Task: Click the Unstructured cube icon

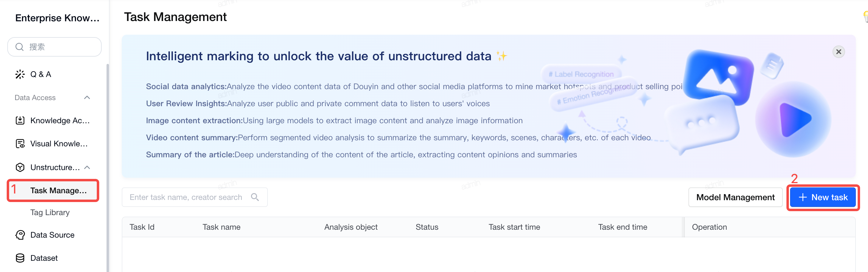Action: (x=20, y=167)
